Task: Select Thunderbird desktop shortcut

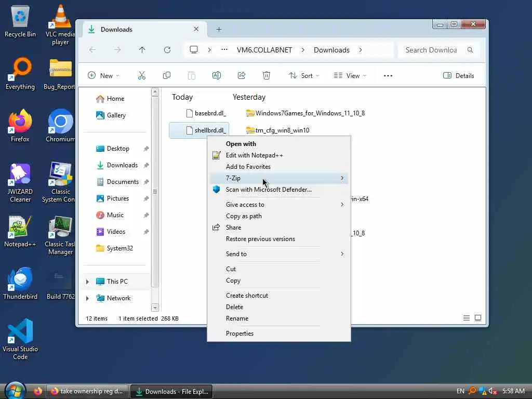Action: (20, 284)
